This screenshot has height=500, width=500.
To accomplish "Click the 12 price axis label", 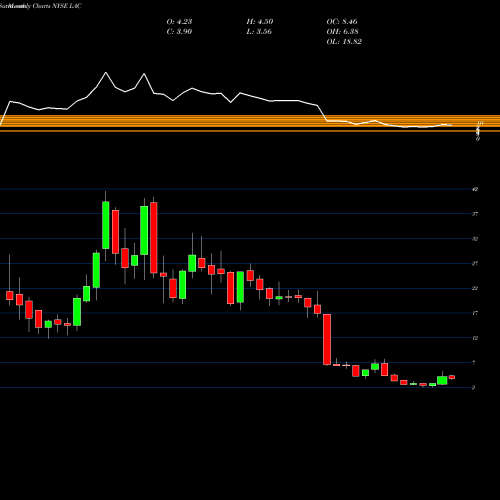I will (475, 338).
